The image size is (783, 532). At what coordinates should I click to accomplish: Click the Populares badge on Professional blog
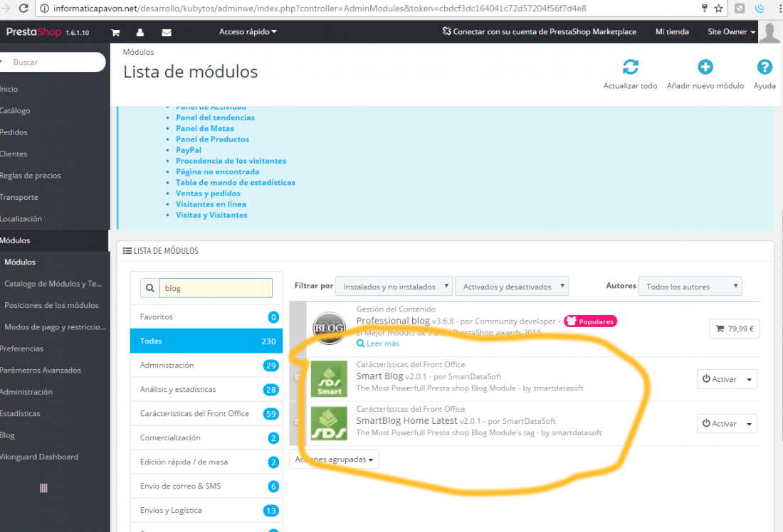point(590,321)
